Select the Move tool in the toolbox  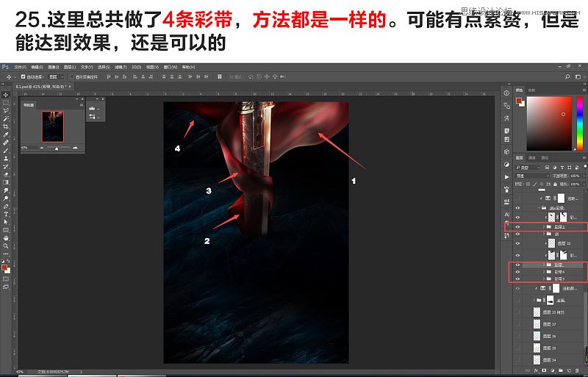(x=6, y=95)
